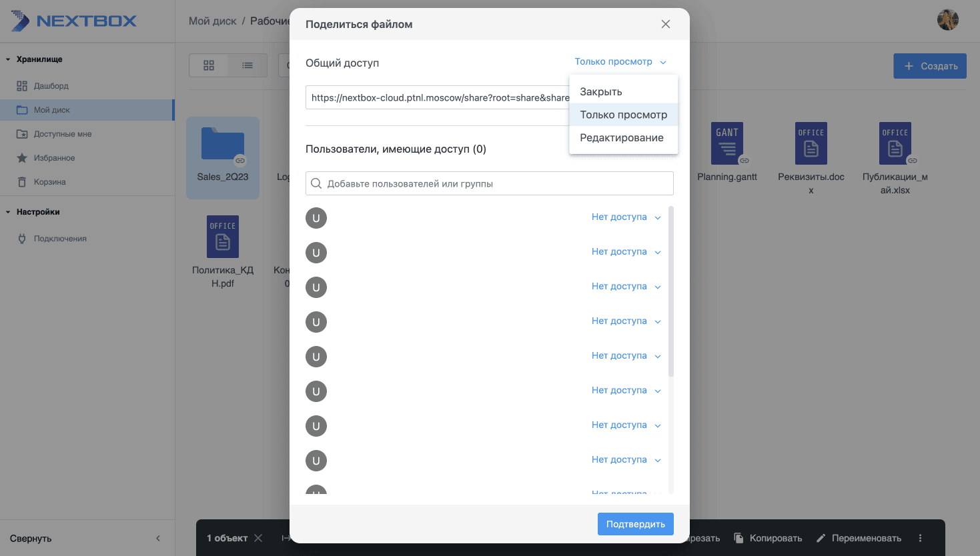Screen dimensions: 980x556
Task: Collapse the Настройки sidebar section
Action: pos(8,212)
